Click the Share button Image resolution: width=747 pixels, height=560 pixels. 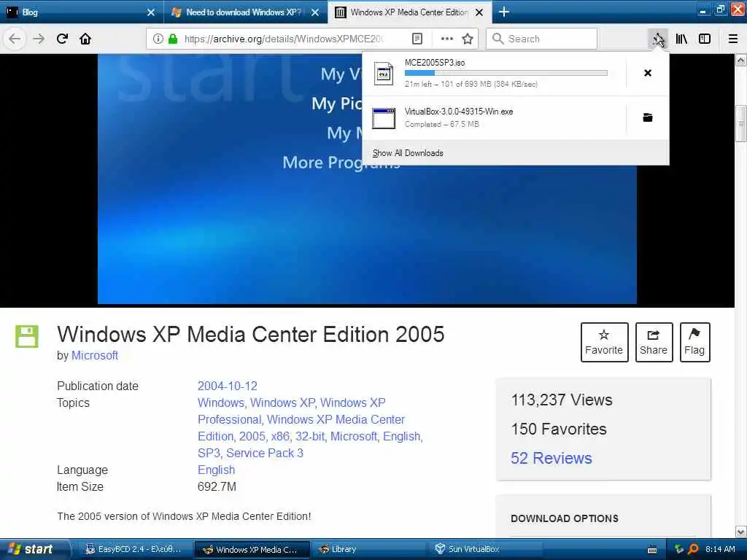654,343
